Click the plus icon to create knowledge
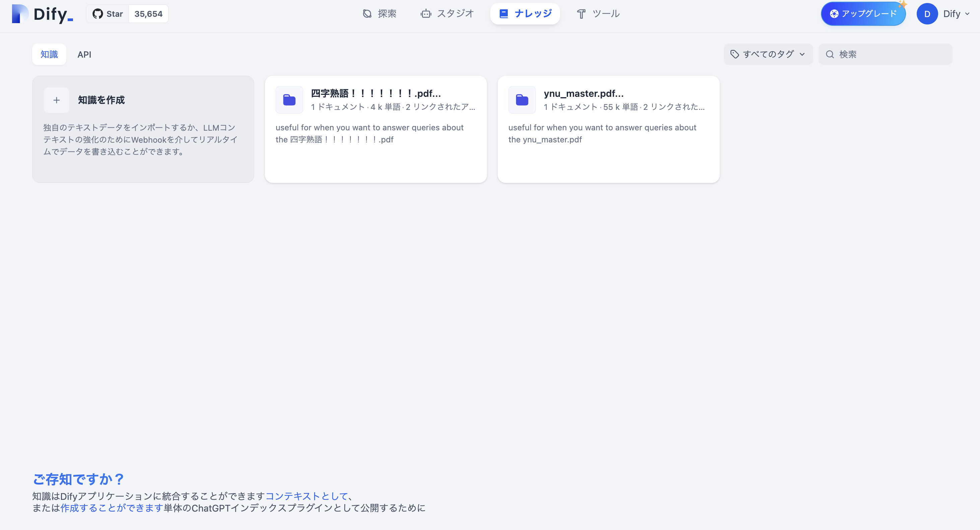Image resolution: width=980 pixels, height=530 pixels. [x=56, y=100]
